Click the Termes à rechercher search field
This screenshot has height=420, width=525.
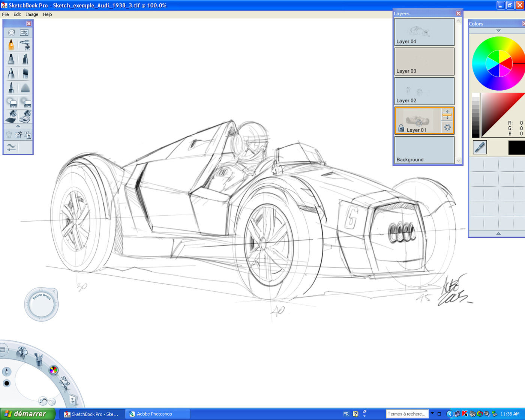coord(407,414)
